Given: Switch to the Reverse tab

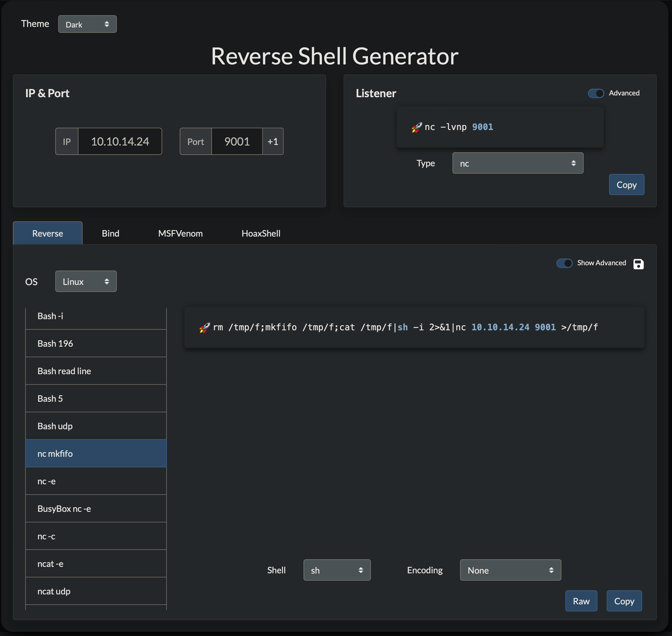Looking at the screenshot, I should 47,233.
